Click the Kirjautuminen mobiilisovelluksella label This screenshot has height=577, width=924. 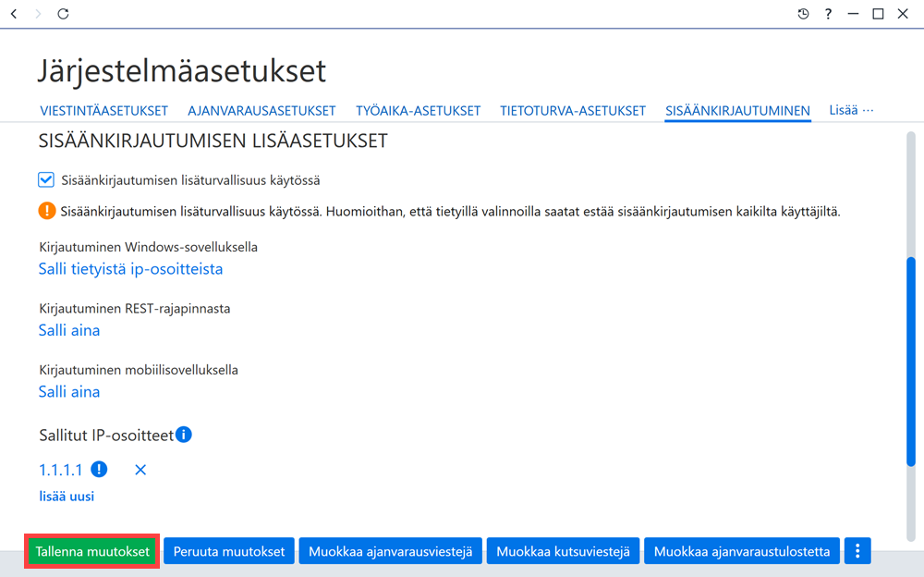(139, 370)
